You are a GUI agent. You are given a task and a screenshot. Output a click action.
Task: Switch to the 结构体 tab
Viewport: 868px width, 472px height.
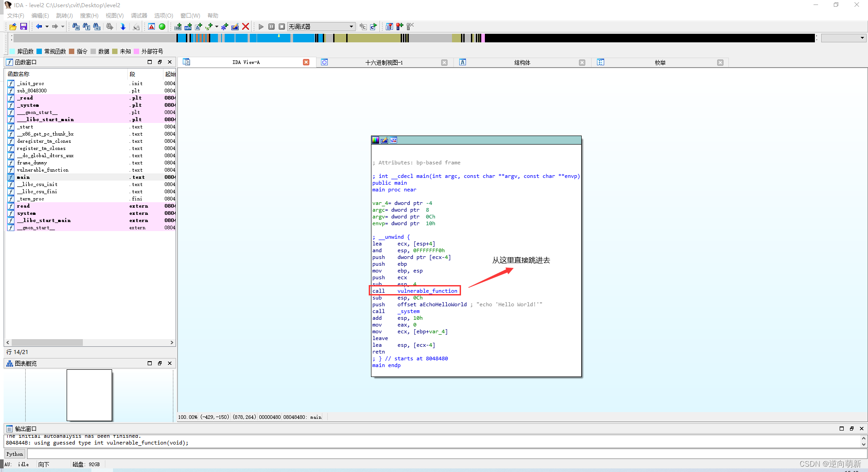(x=522, y=63)
